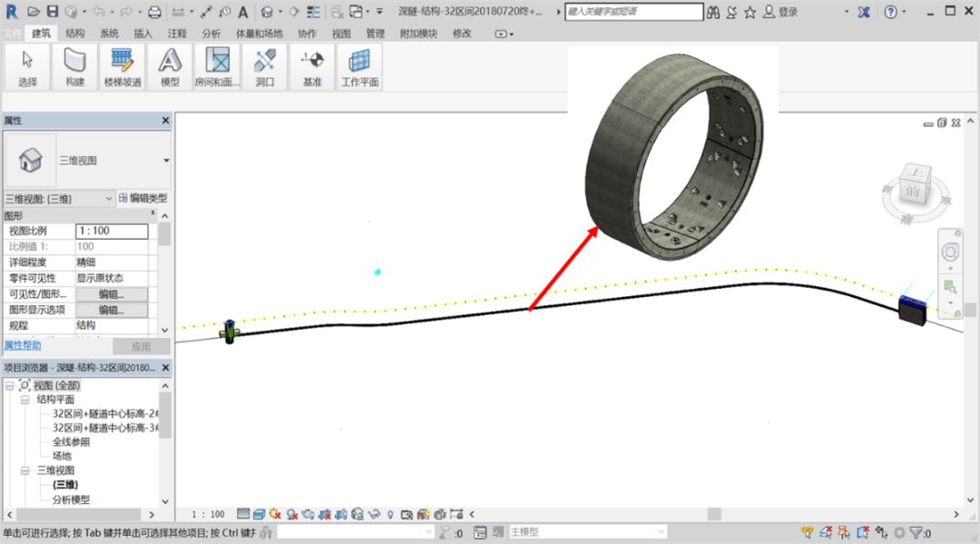Switch to the 结构 ribbon tab

pyautogui.click(x=75, y=34)
